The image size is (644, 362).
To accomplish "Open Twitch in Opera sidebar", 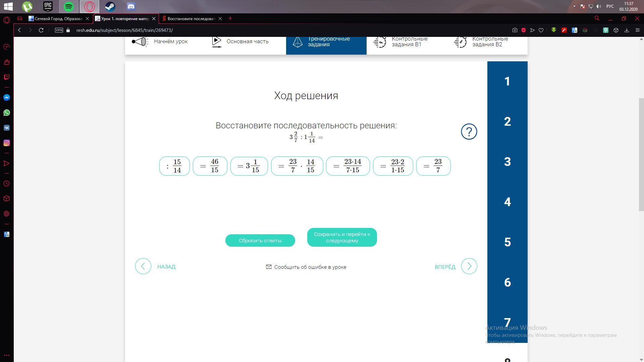I will click(7, 77).
